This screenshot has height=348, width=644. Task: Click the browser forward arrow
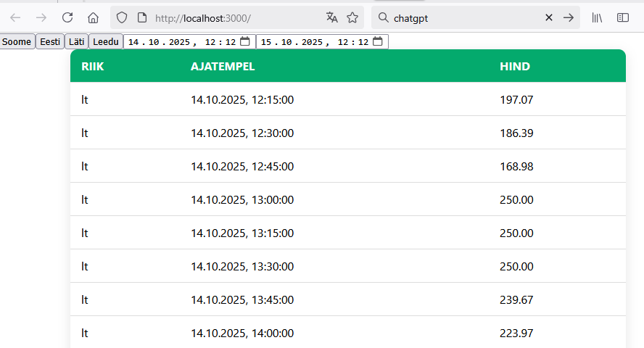click(41, 17)
